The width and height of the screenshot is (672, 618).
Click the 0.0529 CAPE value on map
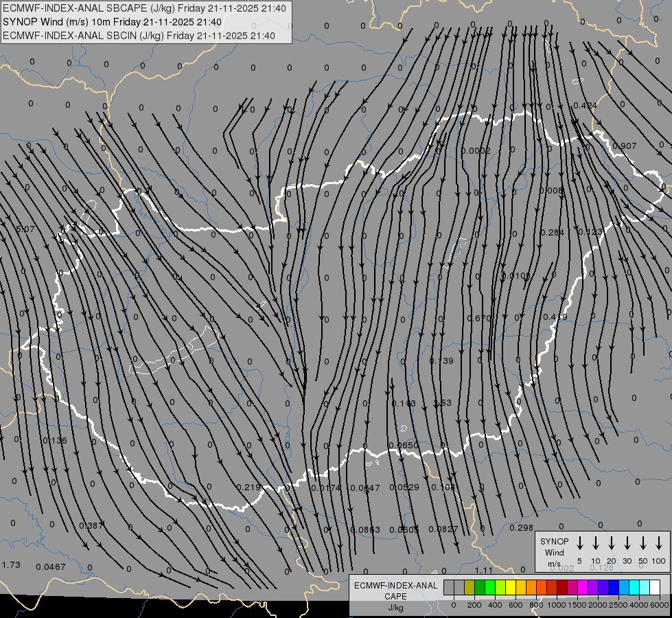tap(404, 488)
